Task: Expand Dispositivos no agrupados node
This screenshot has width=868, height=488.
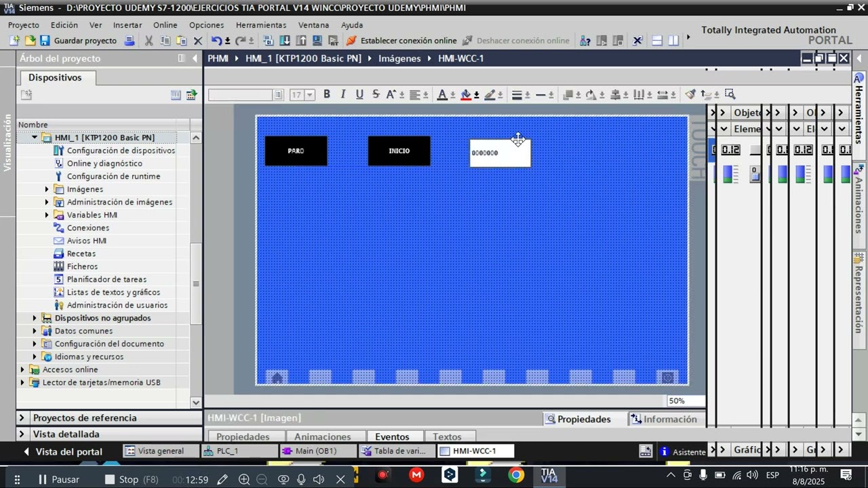Action: 35,318
